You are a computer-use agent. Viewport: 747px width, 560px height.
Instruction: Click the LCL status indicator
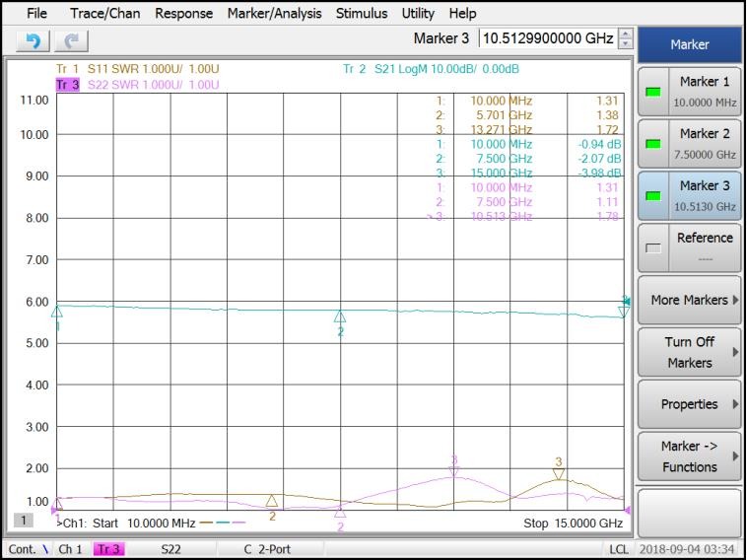[x=618, y=549]
